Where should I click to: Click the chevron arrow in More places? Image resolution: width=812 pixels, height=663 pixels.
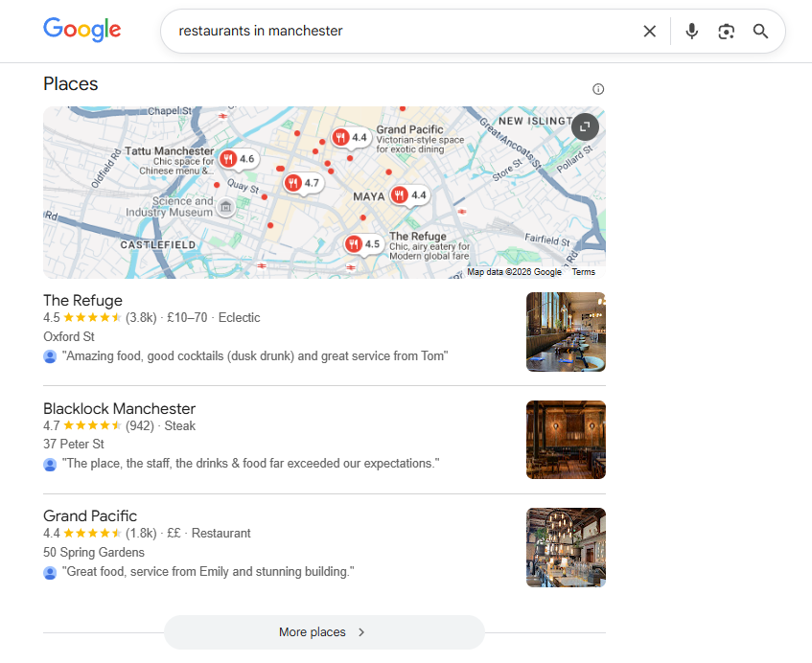[x=361, y=632]
